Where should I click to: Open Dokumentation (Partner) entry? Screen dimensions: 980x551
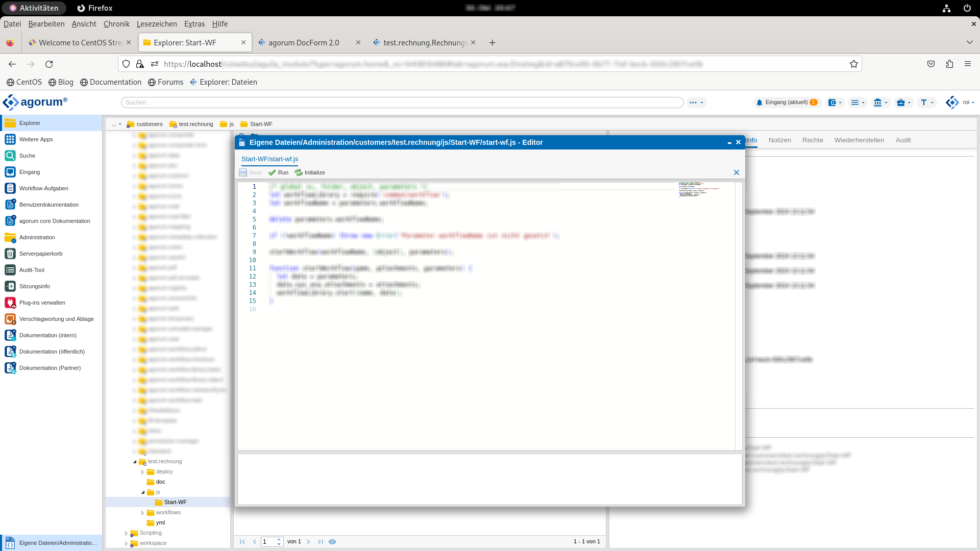(x=51, y=368)
